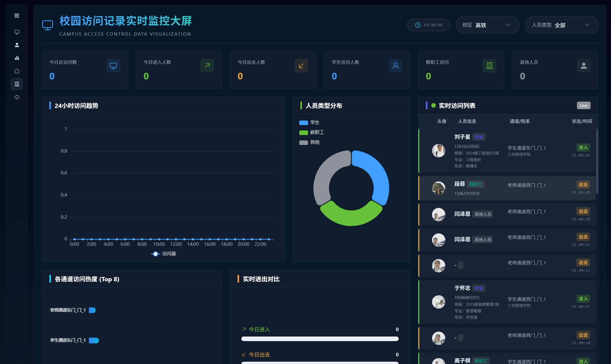Click 刘子星's avatar thumbnail

click(x=438, y=151)
